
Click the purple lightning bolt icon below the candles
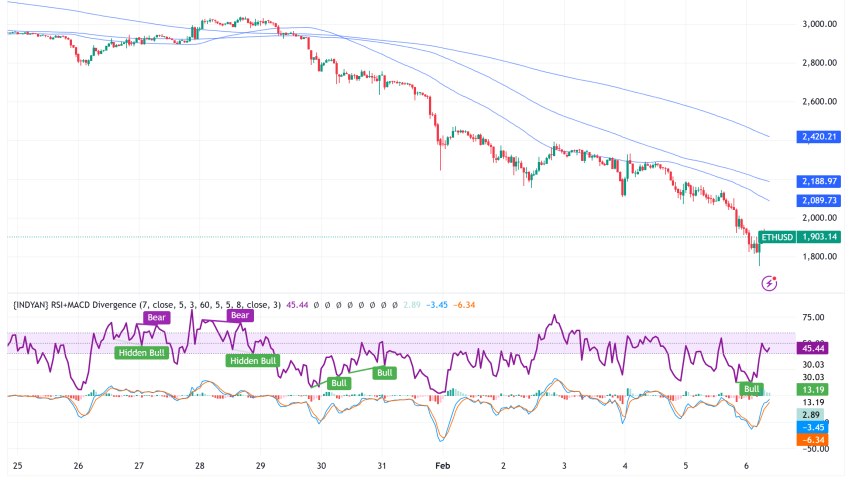click(768, 284)
